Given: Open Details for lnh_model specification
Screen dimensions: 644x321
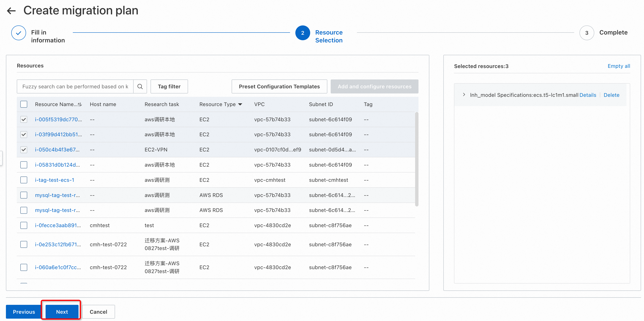Looking at the screenshot, I should 588,95.
